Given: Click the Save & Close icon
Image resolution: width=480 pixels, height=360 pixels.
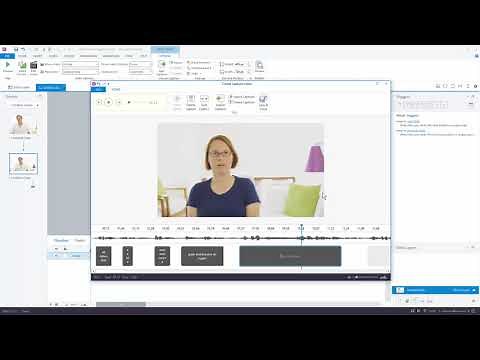Looking at the screenshot, I should pos(263,99).
